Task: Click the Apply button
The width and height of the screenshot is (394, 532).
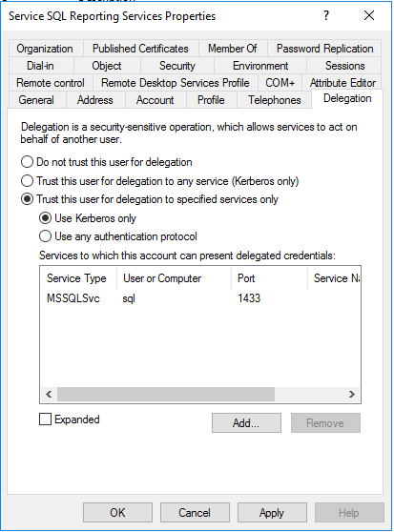Action: [x=272, y=513]
